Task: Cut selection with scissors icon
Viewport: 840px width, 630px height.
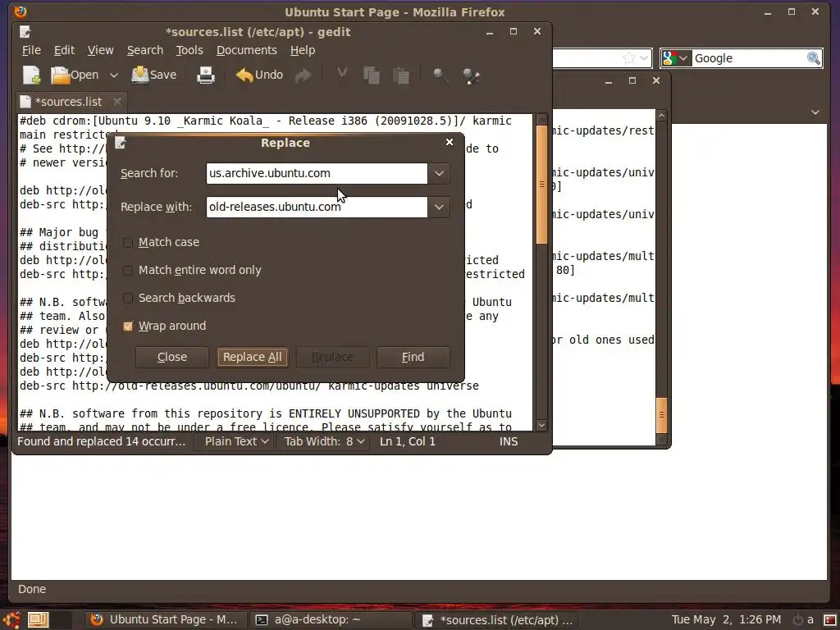Action: pyautogui.click(x=342, y=75)
